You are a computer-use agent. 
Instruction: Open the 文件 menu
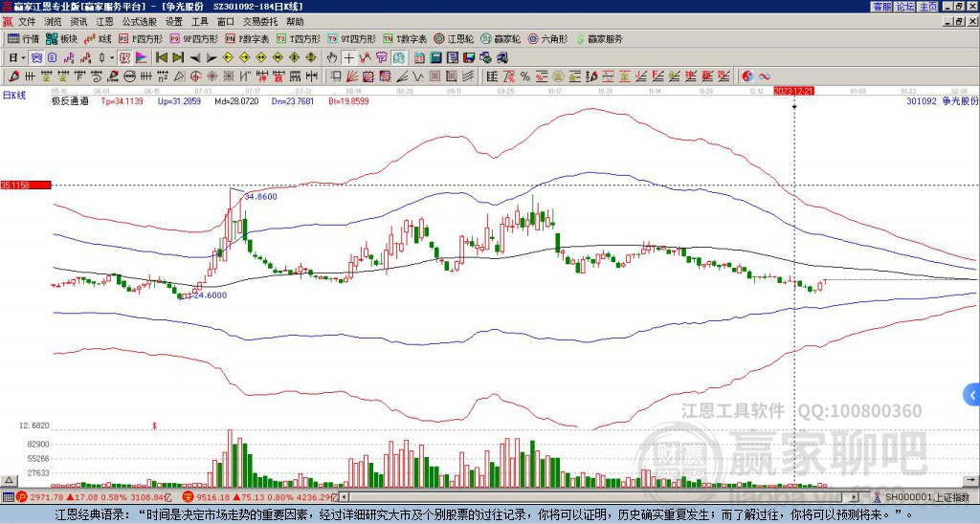point(27,22)
